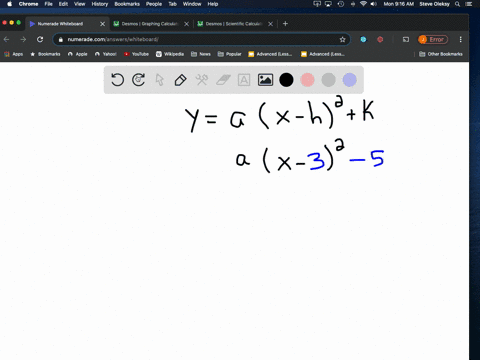Click the Steve Oleksy user name

click(434, 4)
